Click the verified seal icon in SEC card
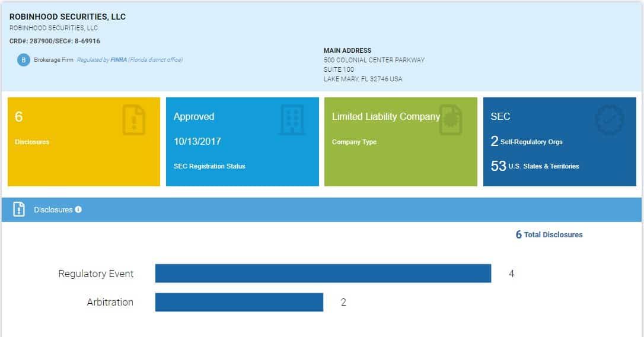This screenshot has width=644, height=337. pyautogui.click(x=610, y=120)
